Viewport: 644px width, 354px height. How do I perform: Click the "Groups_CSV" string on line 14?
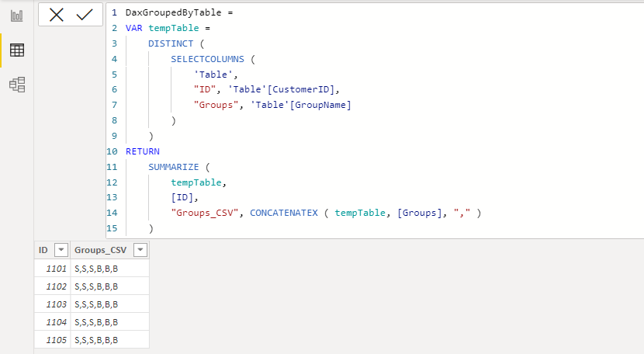coord(205,213)
